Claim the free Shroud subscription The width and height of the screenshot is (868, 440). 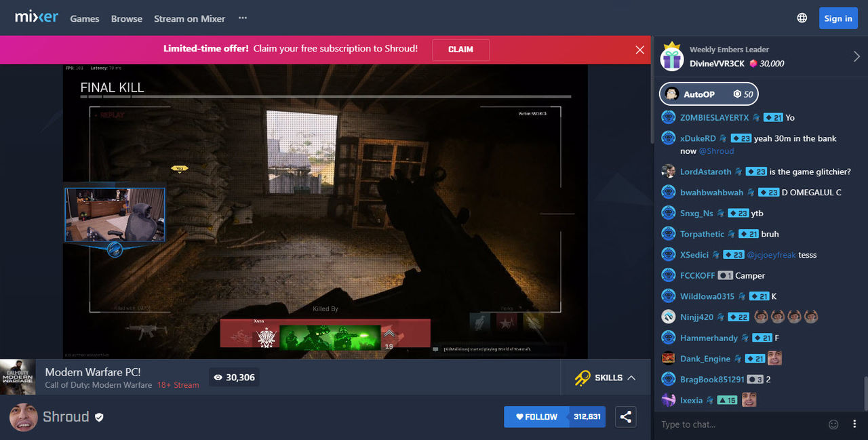[x=460, y=49]
